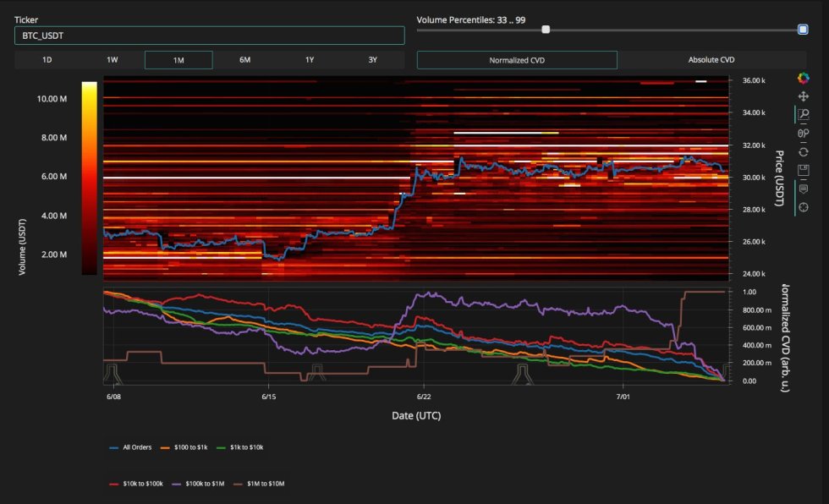This screenshot has height=504, width=829.
Task: Click the Bokeh logo icon
Action: pyautogui.click(x=804, y=79)
